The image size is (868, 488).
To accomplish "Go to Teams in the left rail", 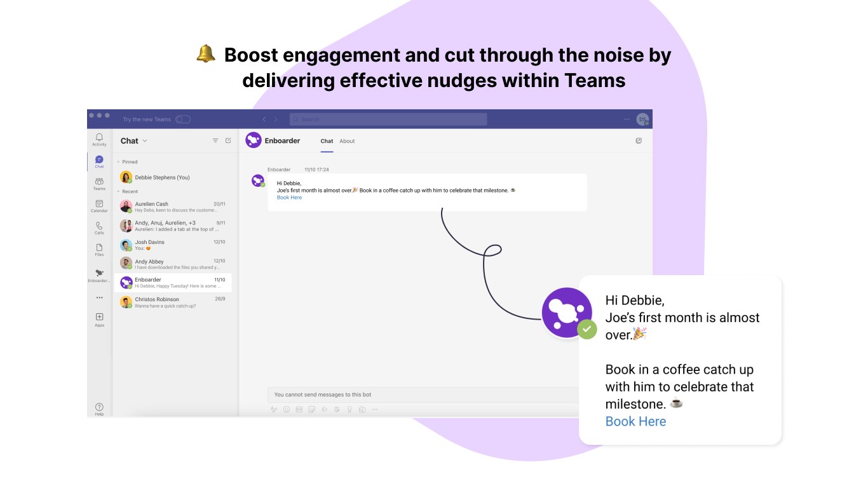I will coord(99,184).
